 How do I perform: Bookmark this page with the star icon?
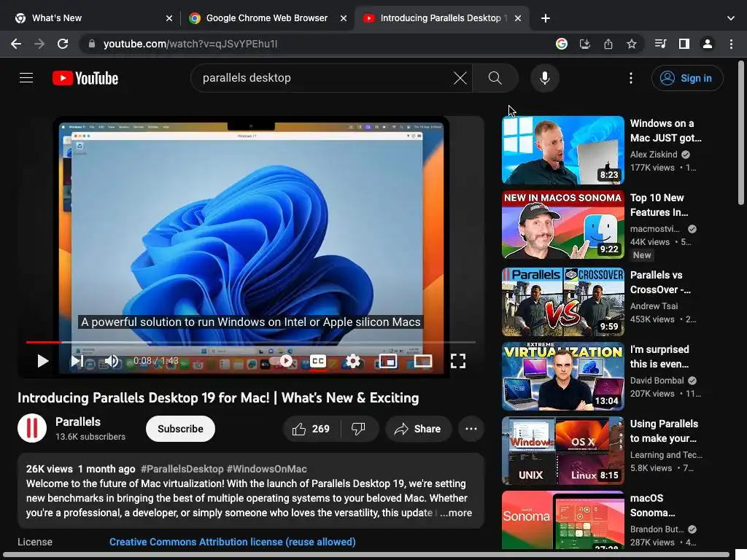632,44
